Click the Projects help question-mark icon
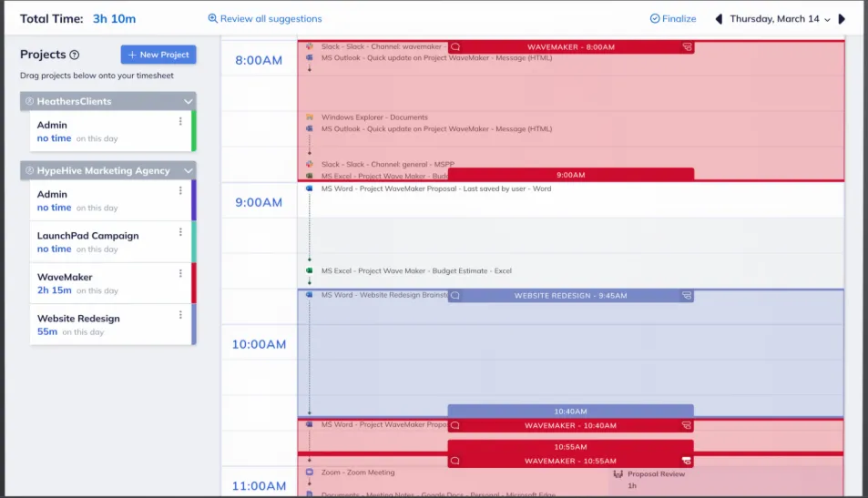The image size is (868, 498). point(74,55)
